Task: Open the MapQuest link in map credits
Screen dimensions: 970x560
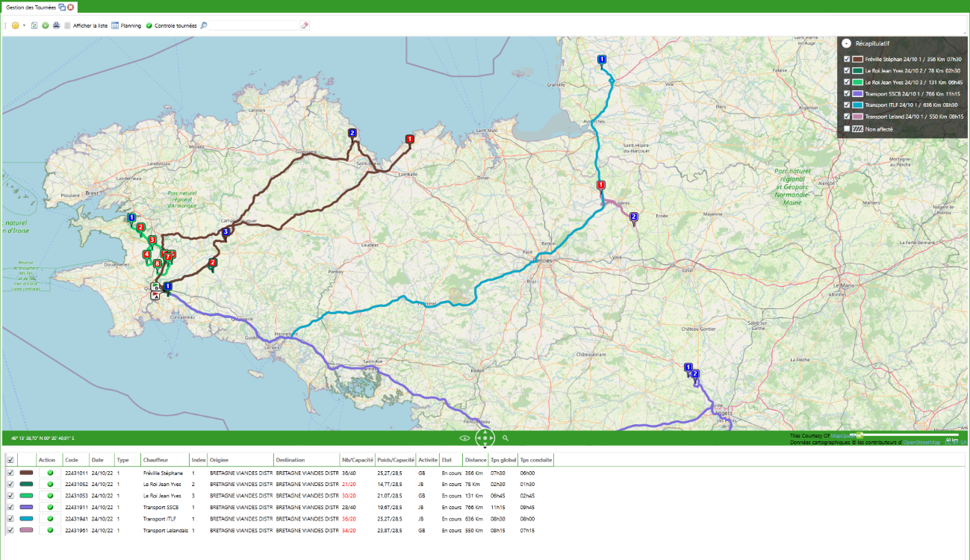Action: [842, 435]
